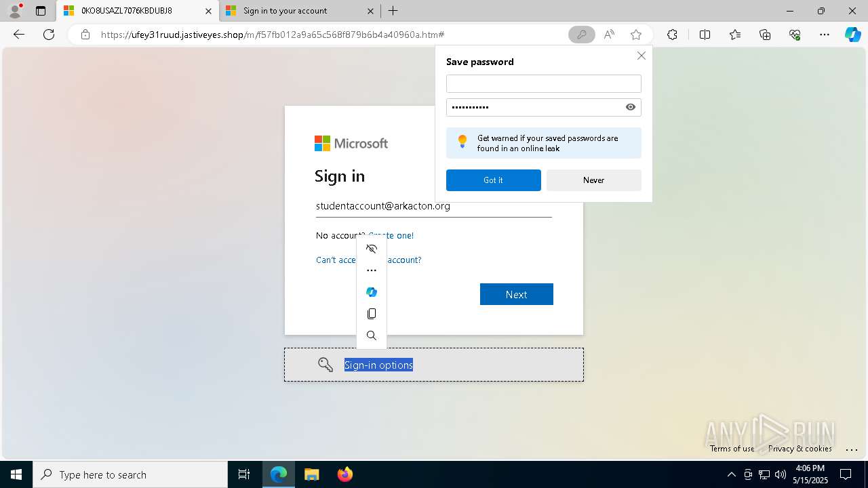Close the Sign in to your account tab
The image size is (868, 488).
[370, 11]
